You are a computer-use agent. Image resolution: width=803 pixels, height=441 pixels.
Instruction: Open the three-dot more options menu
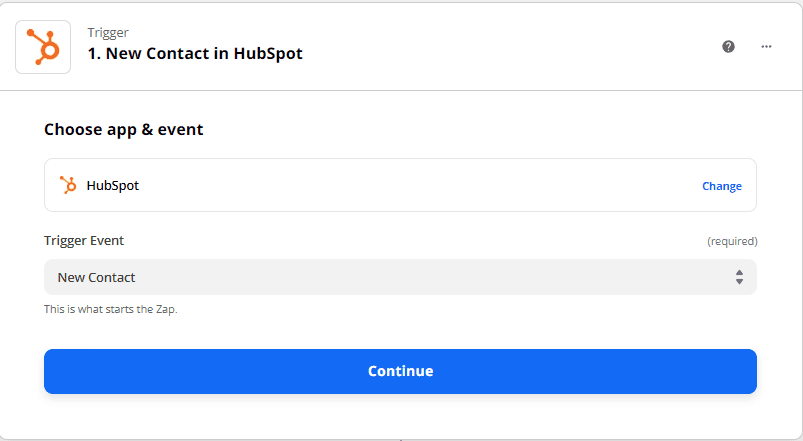point(767,46)
